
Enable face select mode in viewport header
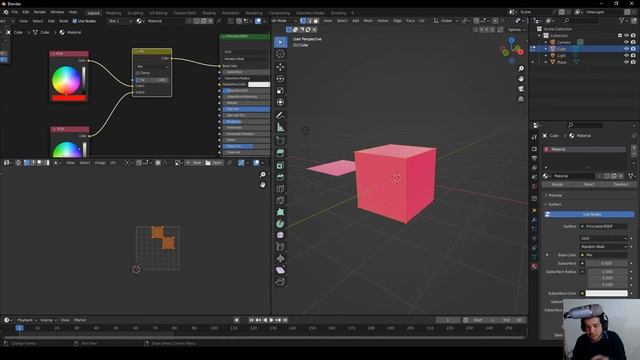[316, 21]
